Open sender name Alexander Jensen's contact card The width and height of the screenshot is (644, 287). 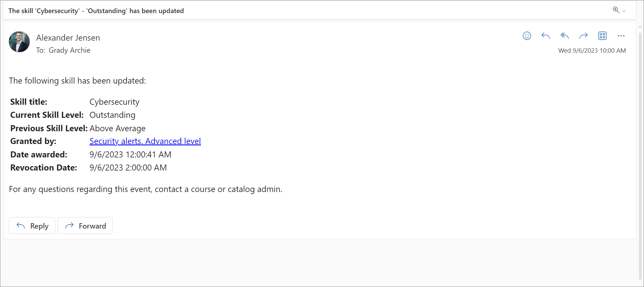[x=68, y=38]
